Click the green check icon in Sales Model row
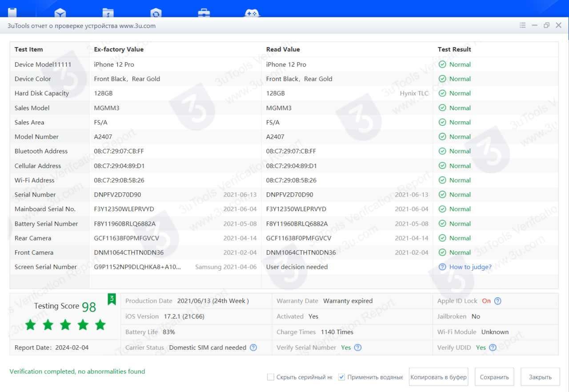 pos(442,108)
